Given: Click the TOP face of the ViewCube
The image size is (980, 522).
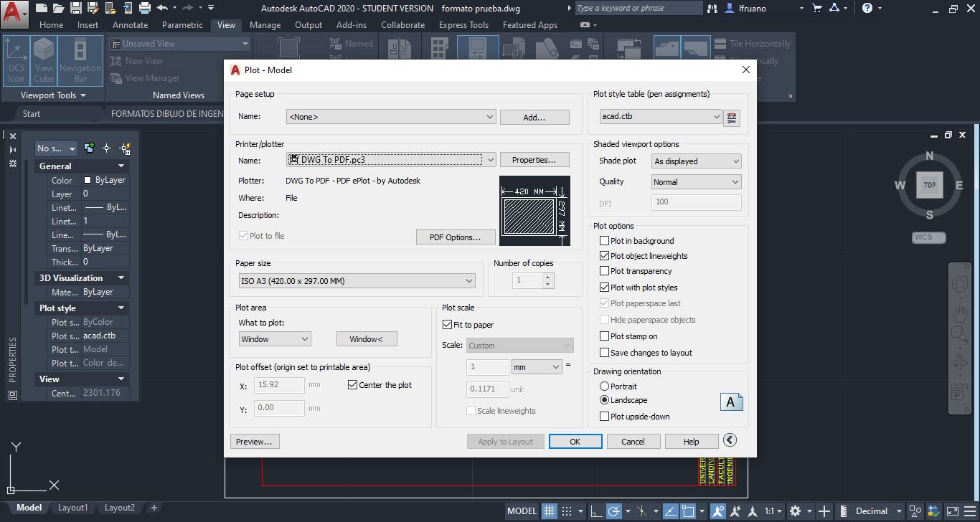Looking at the screenshot, I should (x=929, y=185).
